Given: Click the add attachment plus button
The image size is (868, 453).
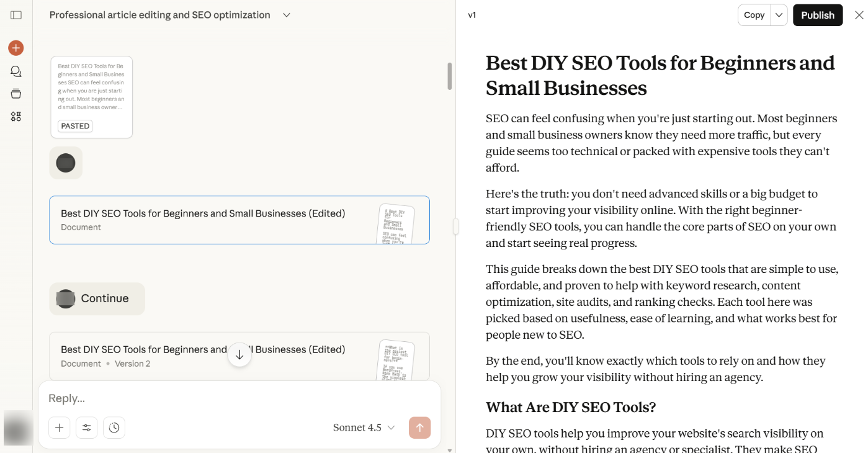Looking at the screenshot, I should 60,428.
